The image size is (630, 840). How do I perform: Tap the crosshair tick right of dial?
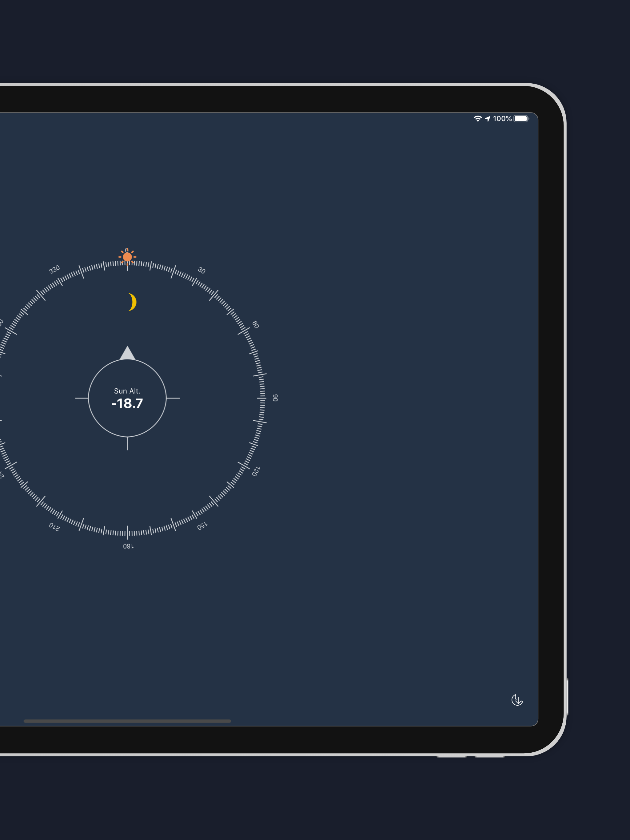173,398
